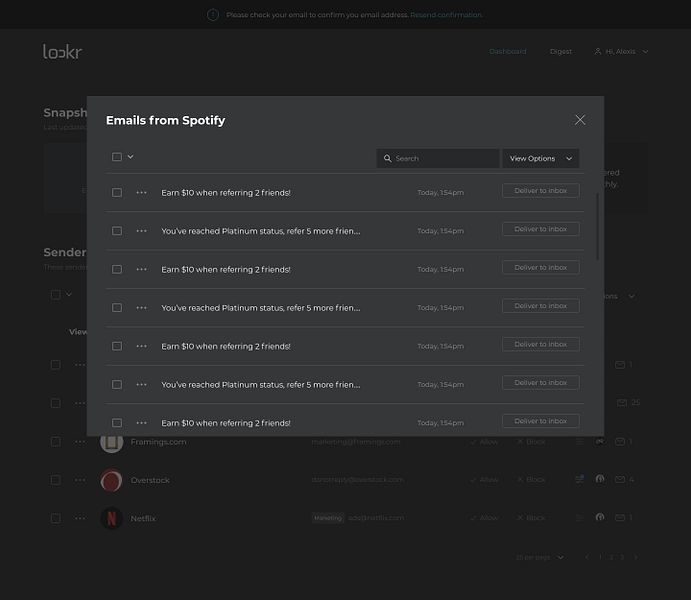Open the lockr logo home link
This screenshot has height=600, width=691.
(x=62, y=52)
